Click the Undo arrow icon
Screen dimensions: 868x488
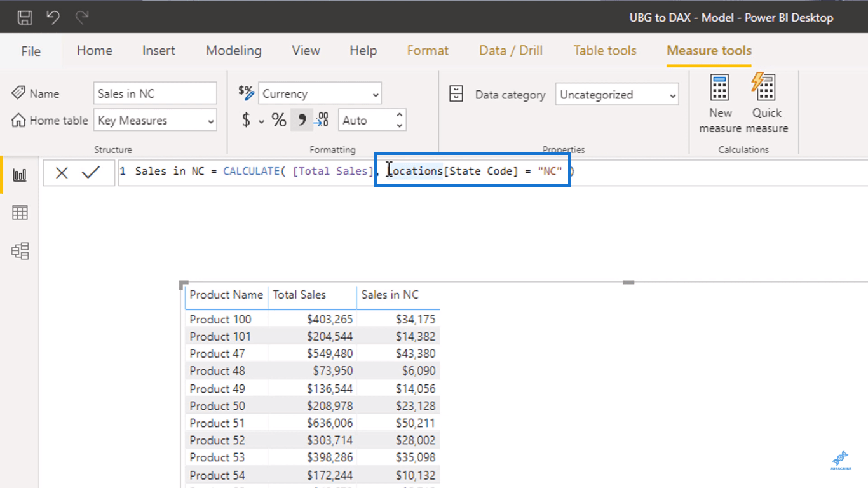[x=53, y=17]
